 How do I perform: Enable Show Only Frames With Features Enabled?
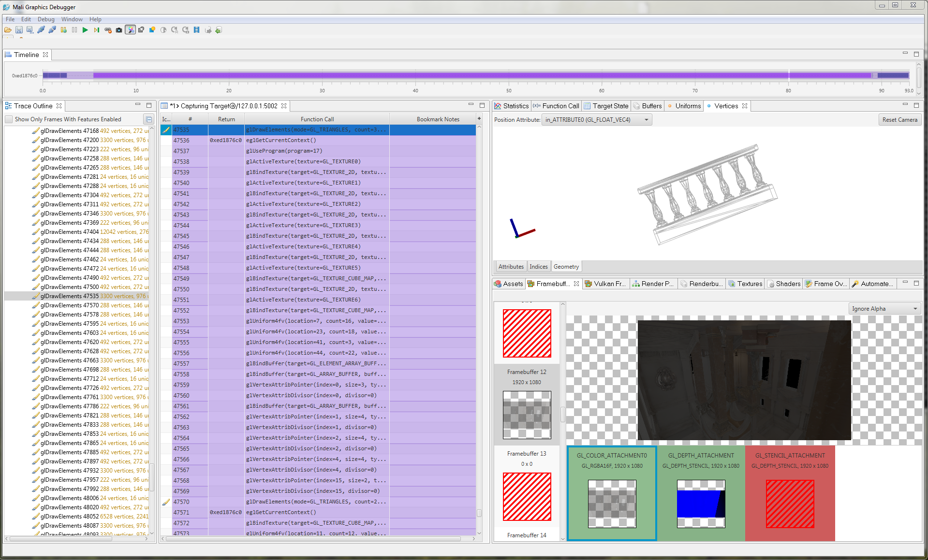pyautogui.click(x=8, y=119)
